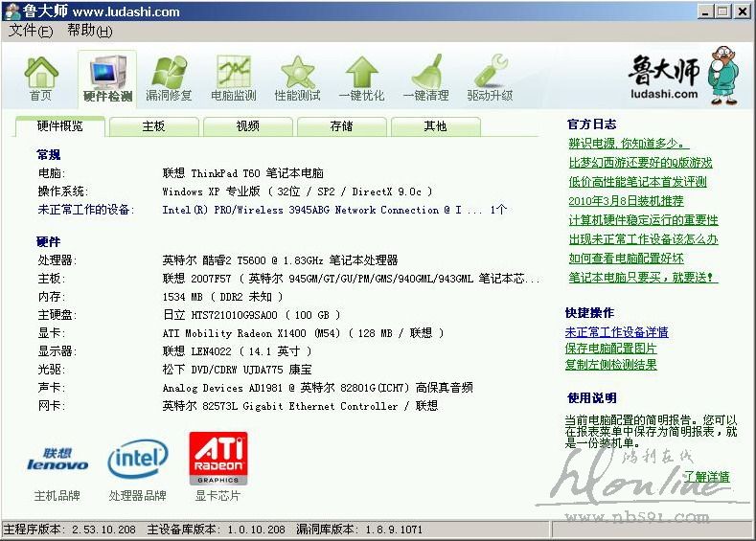Open link 低价高性能笔记本首发评测

pyautogui.click(x=637, y=182)
